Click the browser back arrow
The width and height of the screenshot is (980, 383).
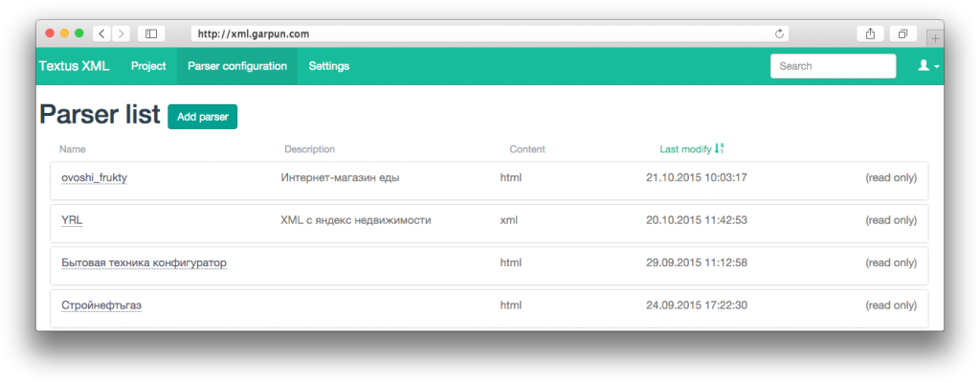101,34
